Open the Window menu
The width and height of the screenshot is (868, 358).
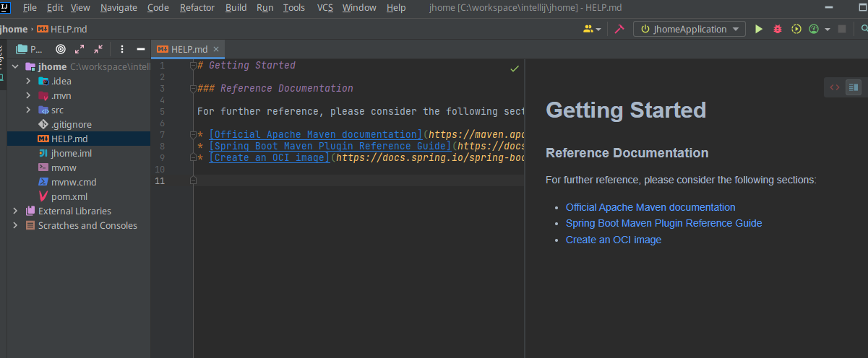359,7
